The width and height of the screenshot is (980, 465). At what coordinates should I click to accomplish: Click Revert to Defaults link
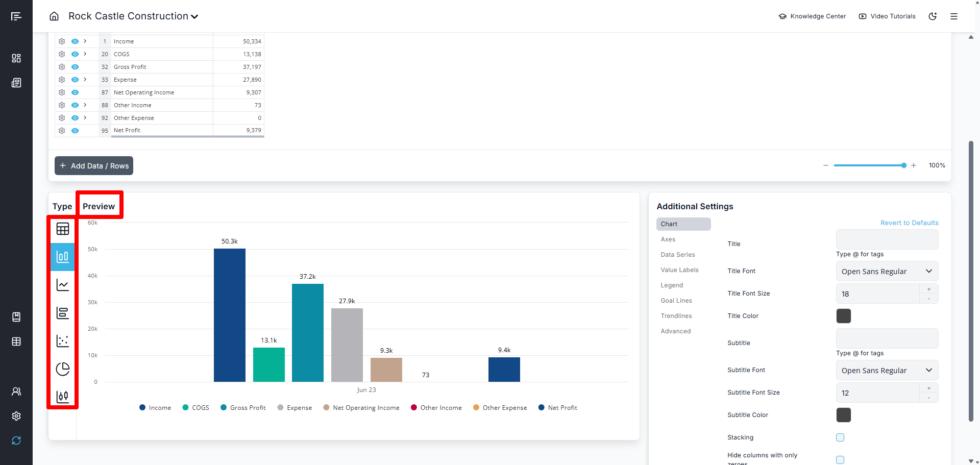click(x=909, y=223)
